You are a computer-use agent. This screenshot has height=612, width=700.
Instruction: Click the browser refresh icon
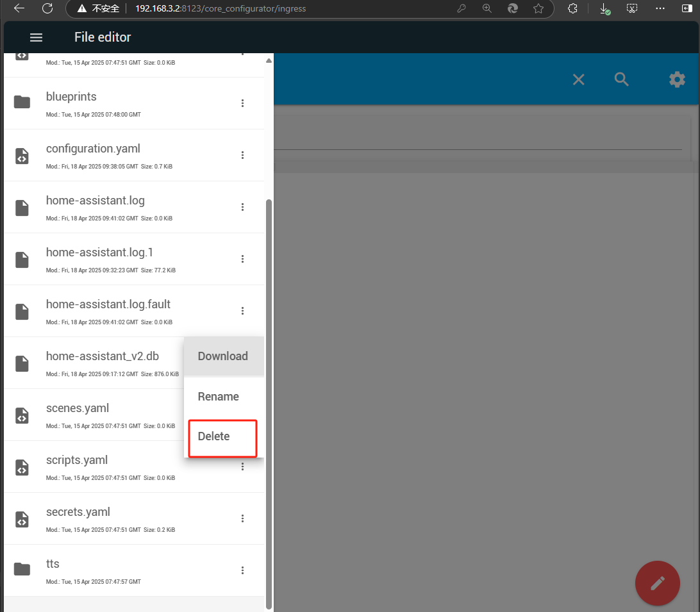tap(47, 9)
